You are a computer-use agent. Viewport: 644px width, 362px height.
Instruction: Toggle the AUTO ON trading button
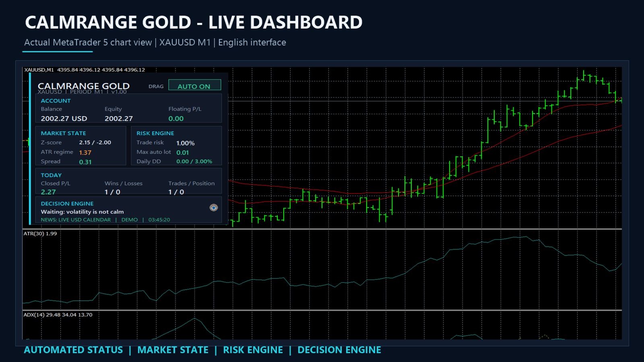tap(194, 85)
